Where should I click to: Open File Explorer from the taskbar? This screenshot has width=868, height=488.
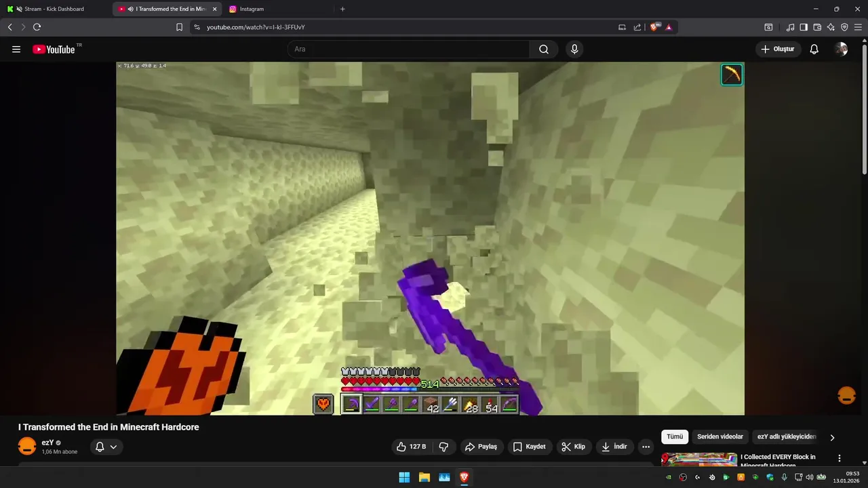pos(424,477)
